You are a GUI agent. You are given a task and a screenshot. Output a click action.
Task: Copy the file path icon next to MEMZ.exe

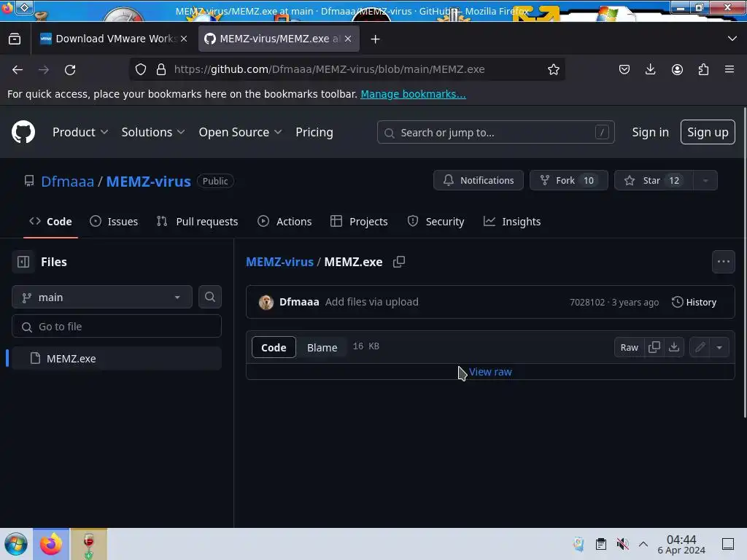click(x=399, y=262)
